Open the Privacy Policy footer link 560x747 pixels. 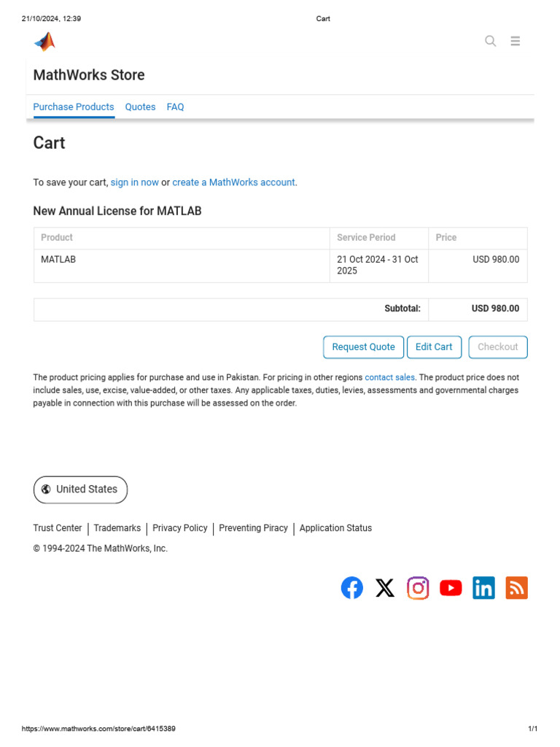click(180, 528)
